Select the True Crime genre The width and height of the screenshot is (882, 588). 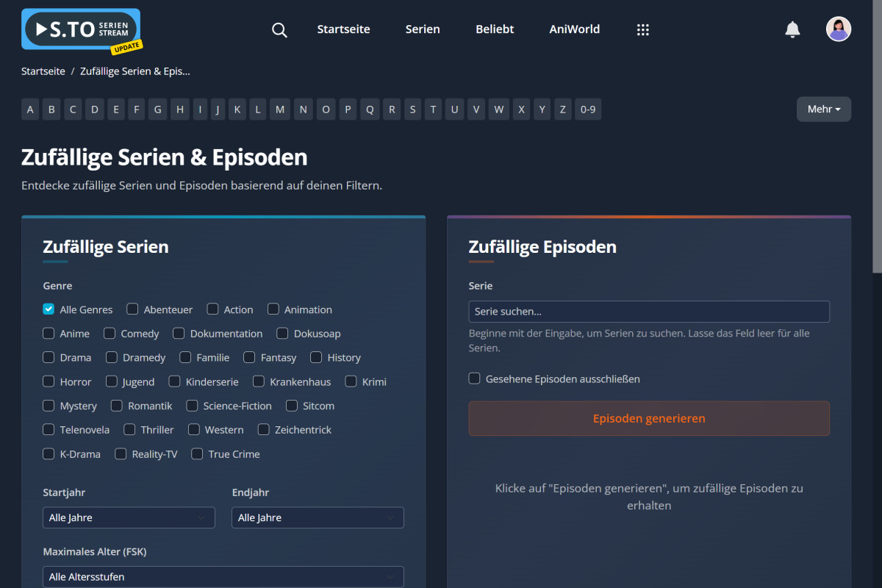(x=196, y=453)
